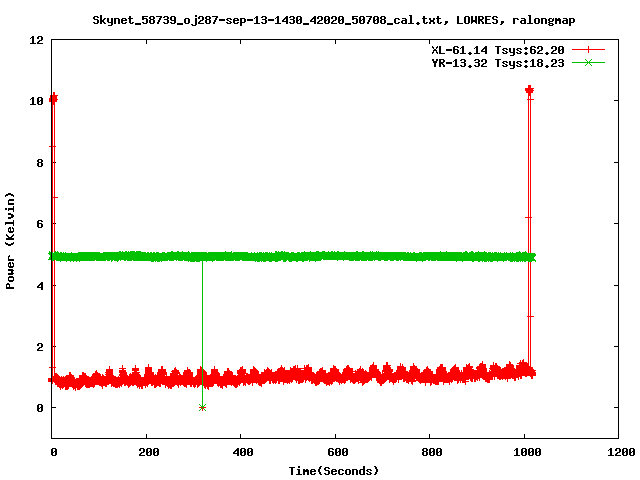
Task: Click the x-axis tick label 600
Action: coord(338,452)
